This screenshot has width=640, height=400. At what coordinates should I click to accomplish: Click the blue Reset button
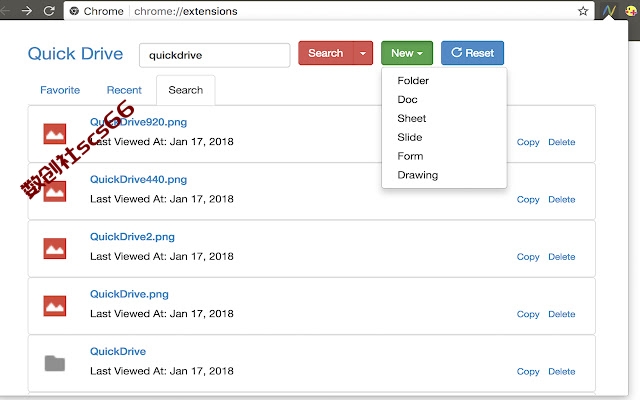(x=472, y=53)
